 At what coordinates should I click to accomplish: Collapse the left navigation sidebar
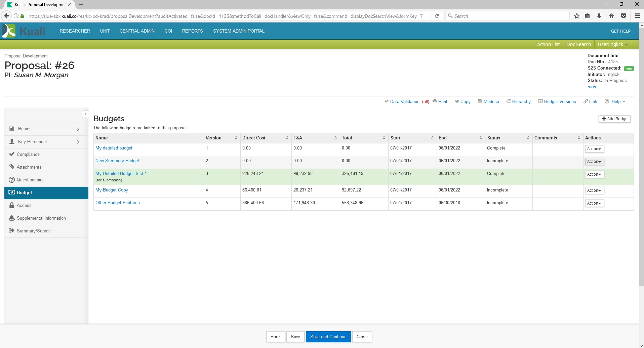tap(85, 114)
